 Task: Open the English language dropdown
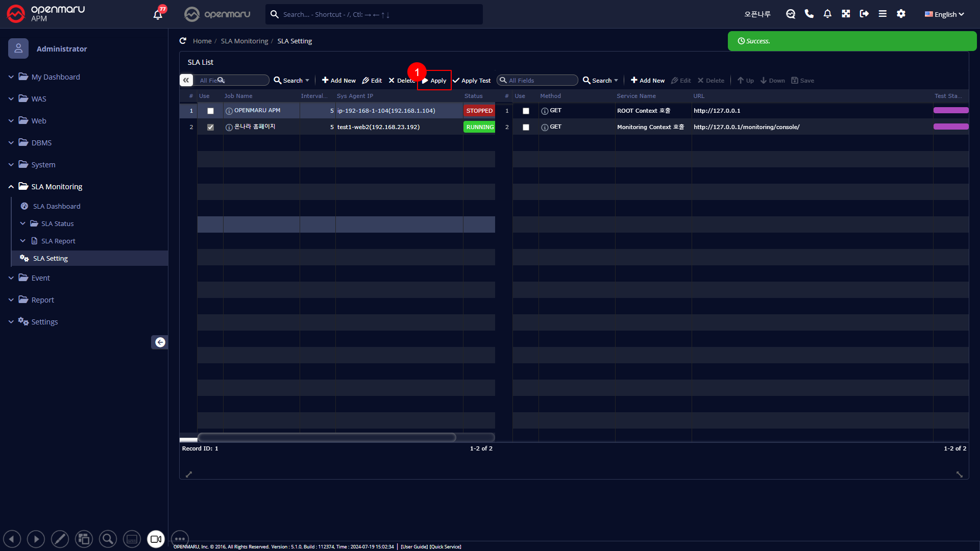click(944, 14)
